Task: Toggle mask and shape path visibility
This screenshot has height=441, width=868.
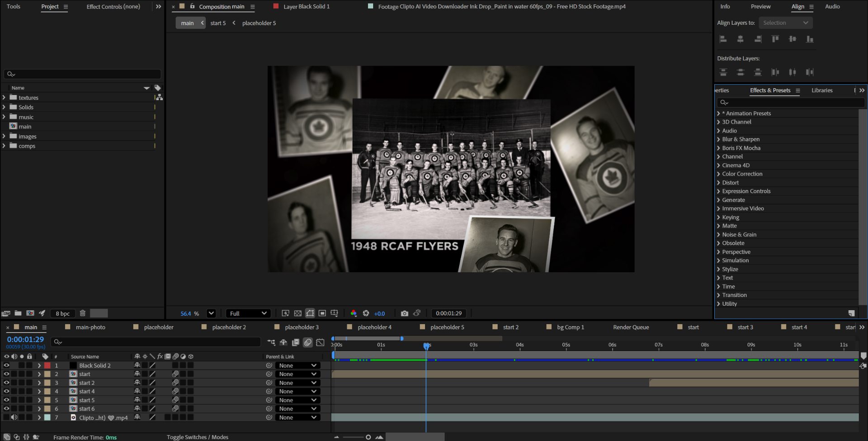Action: (x=310, y=313)
